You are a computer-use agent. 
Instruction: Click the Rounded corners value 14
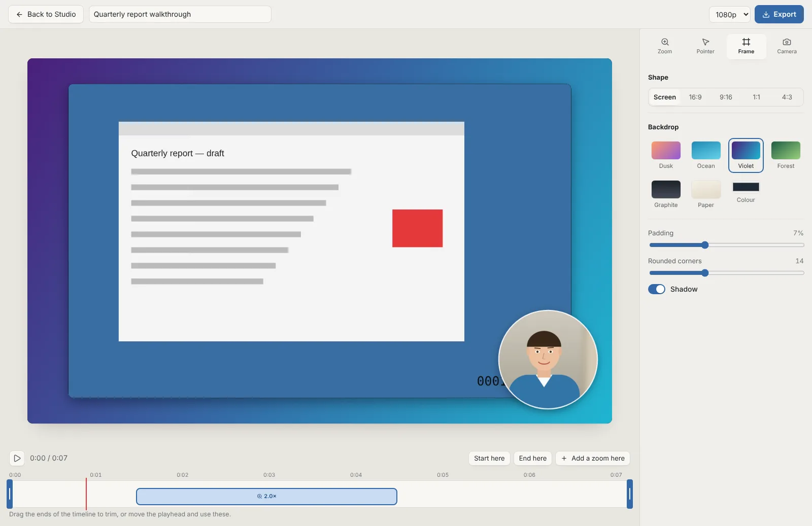(x=799, y=261)
